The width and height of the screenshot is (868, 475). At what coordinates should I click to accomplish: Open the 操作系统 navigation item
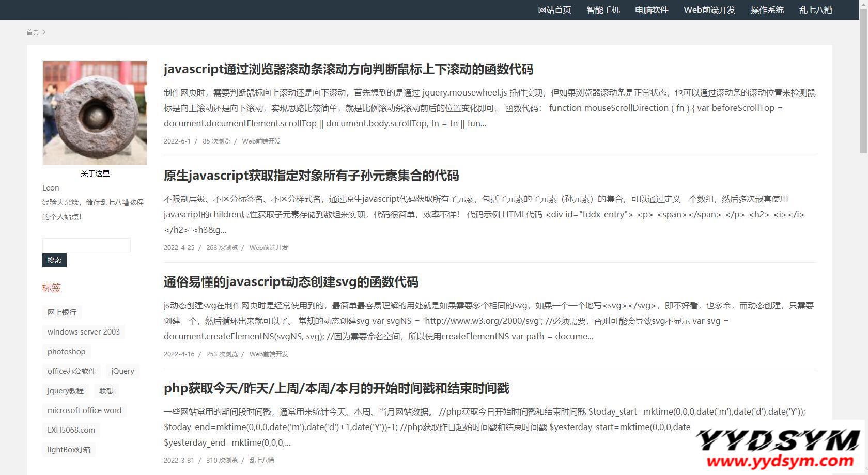[767, 10]
